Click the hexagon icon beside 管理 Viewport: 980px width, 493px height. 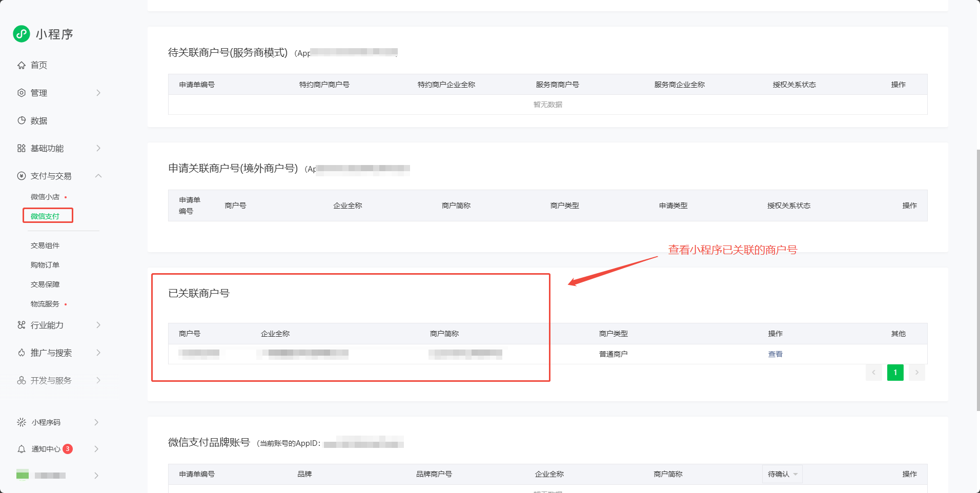coord(22,93)
